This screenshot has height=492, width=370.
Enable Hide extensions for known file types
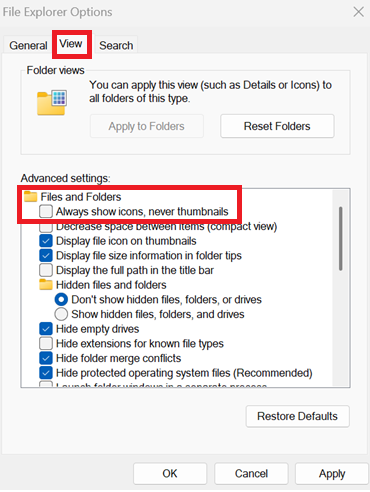coord(46,343)
